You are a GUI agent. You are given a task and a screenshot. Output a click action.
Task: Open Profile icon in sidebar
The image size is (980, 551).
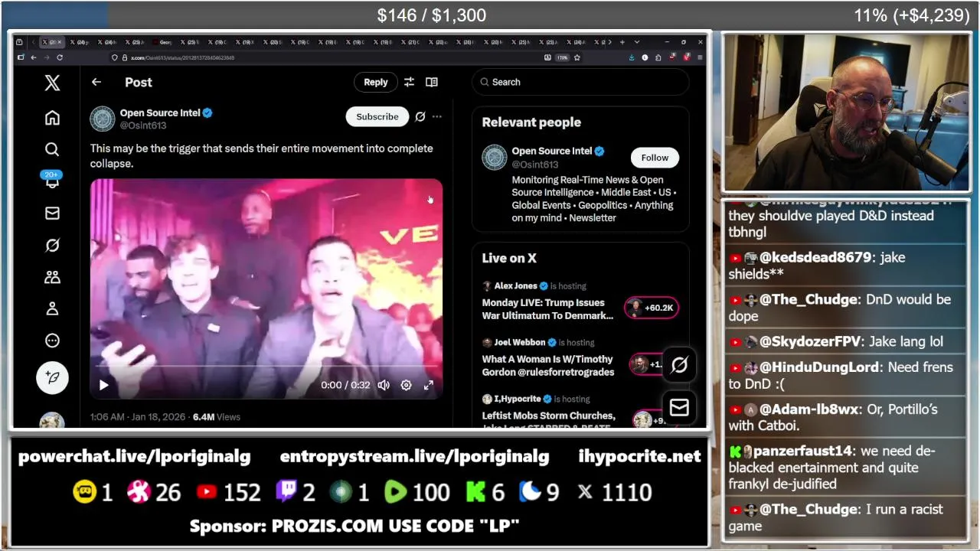click(52, 308)
